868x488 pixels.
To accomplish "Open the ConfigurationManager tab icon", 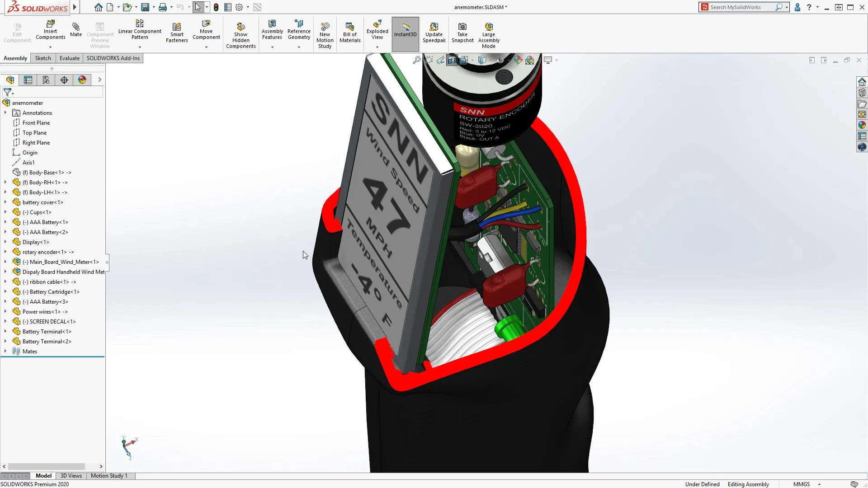I will tap(46, 80).
